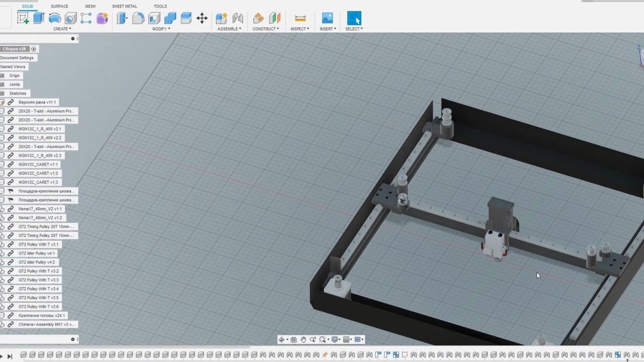Select the Press Pull tool
Viewport: 644px width, 362px height.
tap(122, 18)
